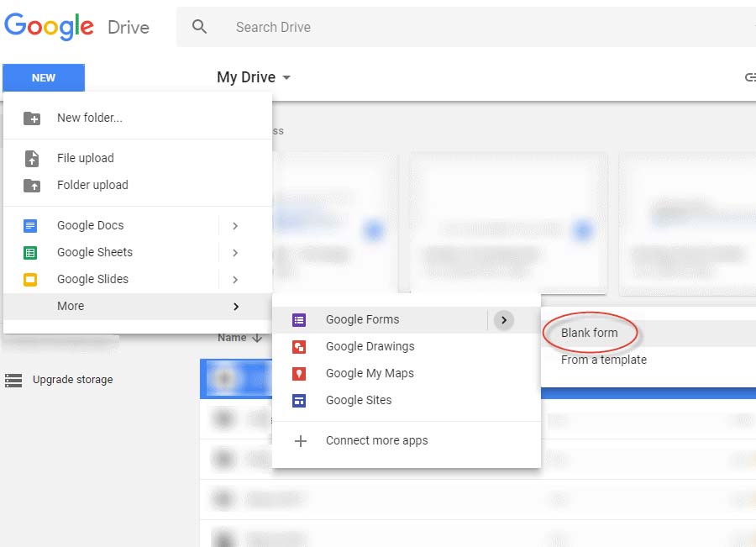Click the Google My Maps icon

pyautogui.click(x=299, y=374)
